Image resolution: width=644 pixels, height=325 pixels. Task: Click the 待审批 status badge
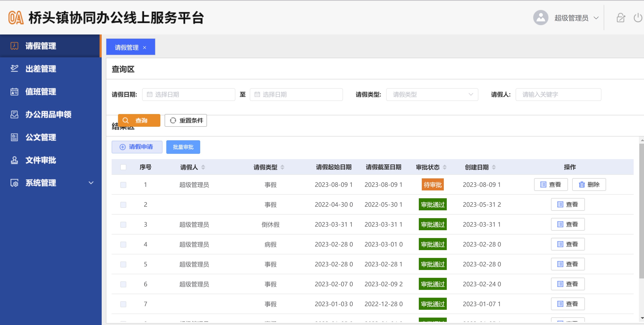(433, 185)
